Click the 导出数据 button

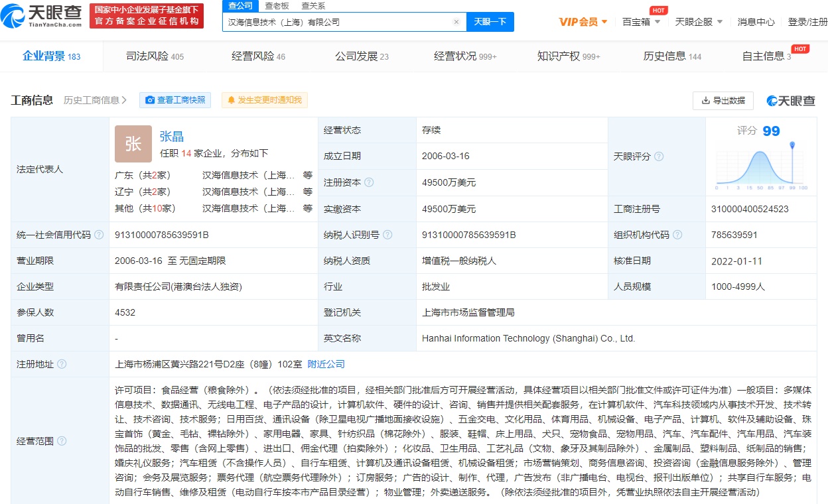click(723, 101)
